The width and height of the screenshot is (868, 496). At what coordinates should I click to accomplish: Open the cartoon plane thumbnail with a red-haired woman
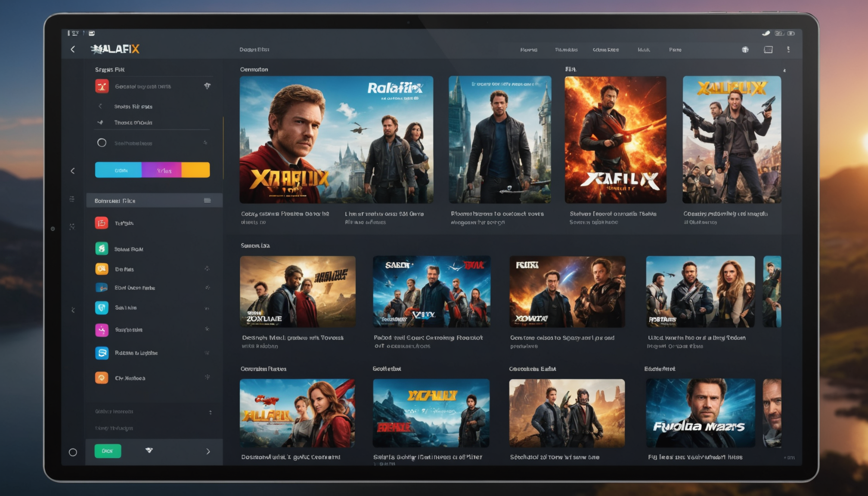coord(297,413)
